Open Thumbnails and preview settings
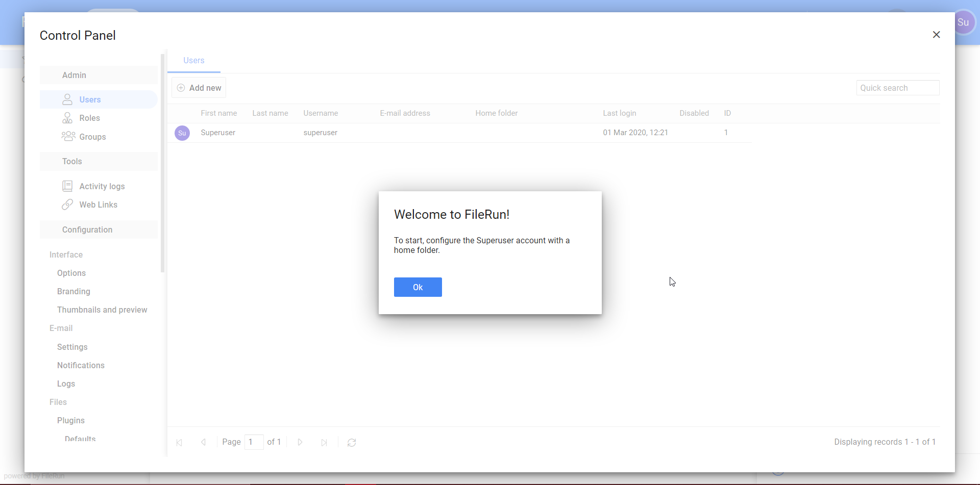 coord(102,310)
